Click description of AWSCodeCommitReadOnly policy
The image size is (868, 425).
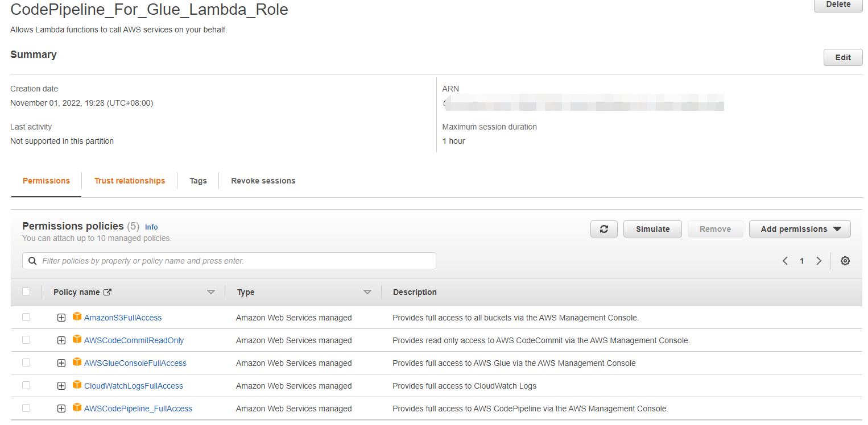(541, 340)
